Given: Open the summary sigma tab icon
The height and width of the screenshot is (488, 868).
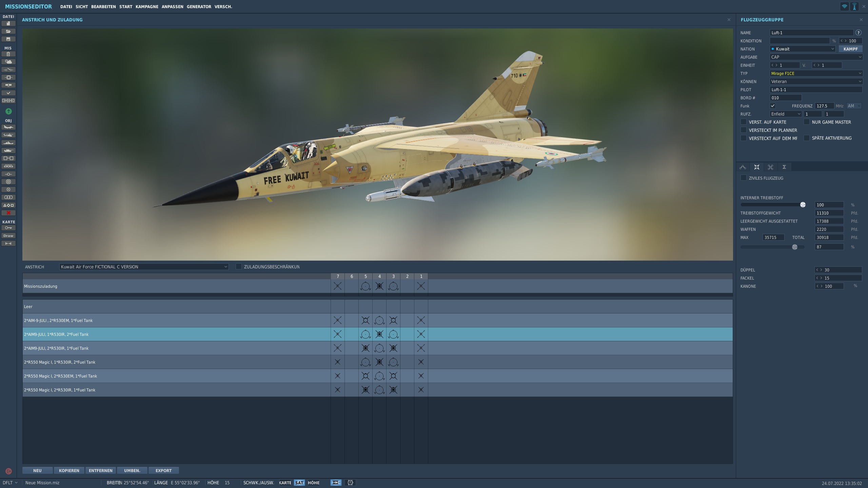Looking at the screenshot, I should (784, 167).
